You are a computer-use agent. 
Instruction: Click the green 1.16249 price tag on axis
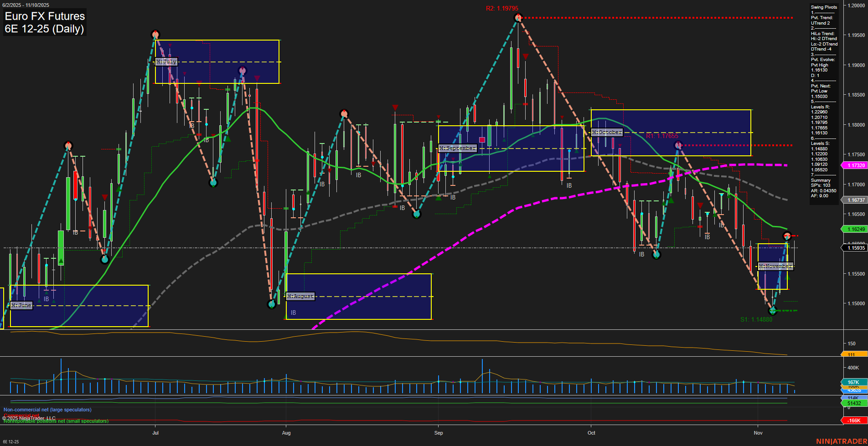[x=854, y=229]
